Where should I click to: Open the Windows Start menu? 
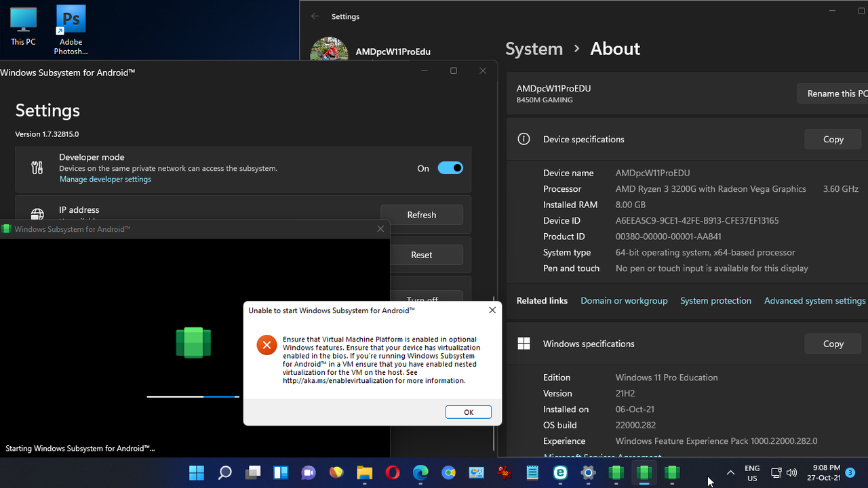point(197,473)
